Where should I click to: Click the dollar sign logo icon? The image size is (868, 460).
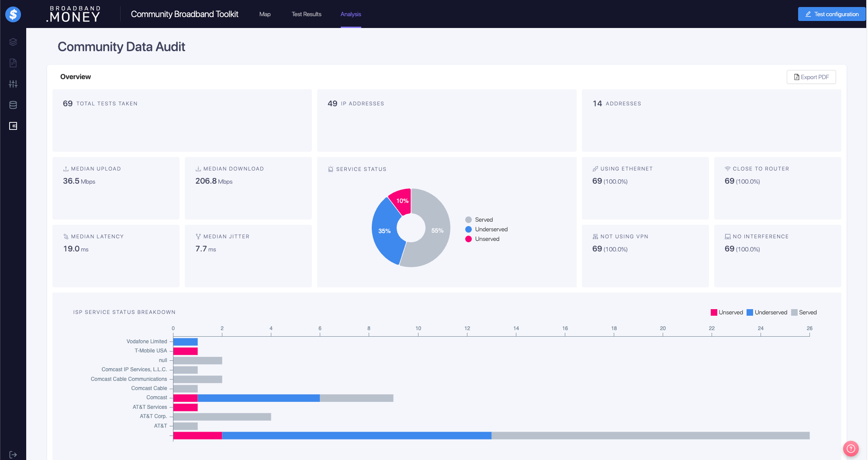tap(13, 14)
